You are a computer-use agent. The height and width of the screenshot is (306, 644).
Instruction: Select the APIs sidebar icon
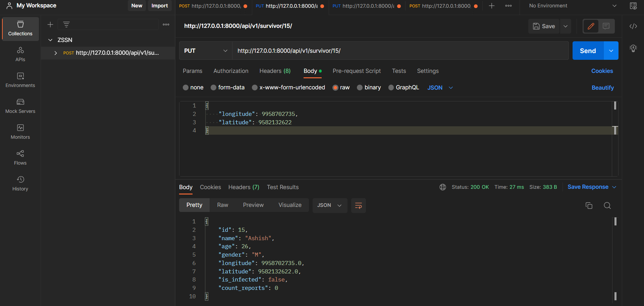pyautogui.click(x=20, y=54)
